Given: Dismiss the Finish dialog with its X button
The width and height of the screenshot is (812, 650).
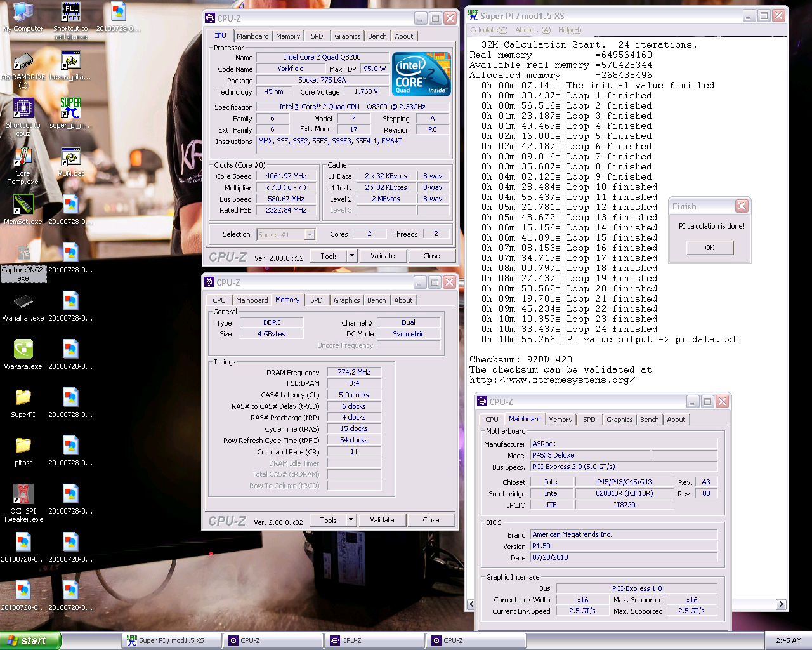Looking at the screenshot, I should point(742,206).
